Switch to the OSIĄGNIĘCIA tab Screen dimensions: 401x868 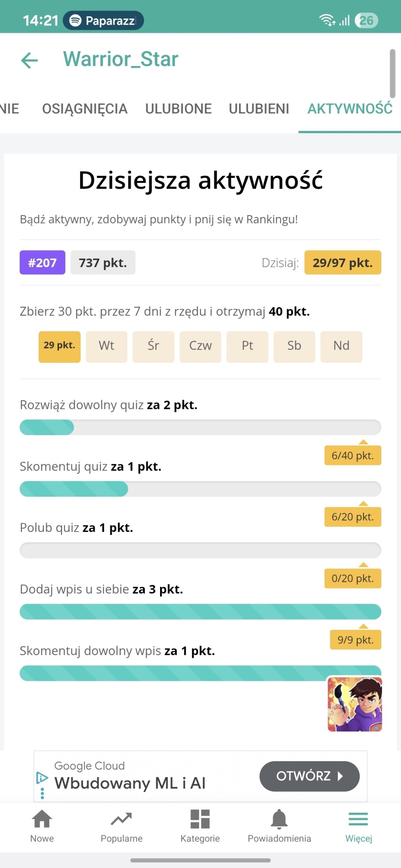85,109
